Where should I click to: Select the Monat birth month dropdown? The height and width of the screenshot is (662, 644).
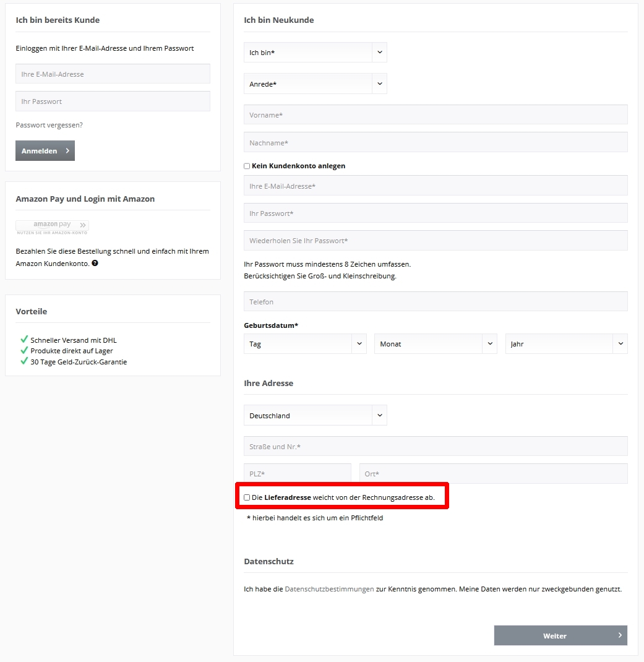tap(436, 344)
